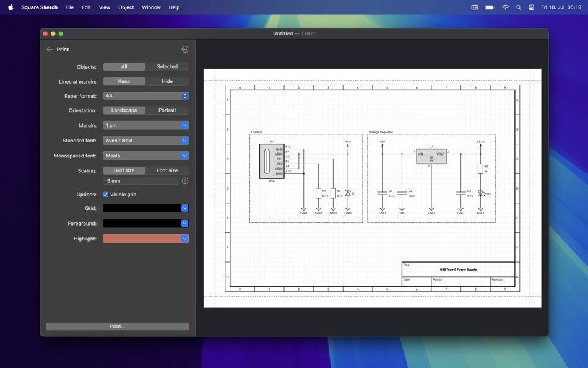The width and height of the screenshot is (588, 368).
Task: Select All objects option
Action: (x=124, y=66)
